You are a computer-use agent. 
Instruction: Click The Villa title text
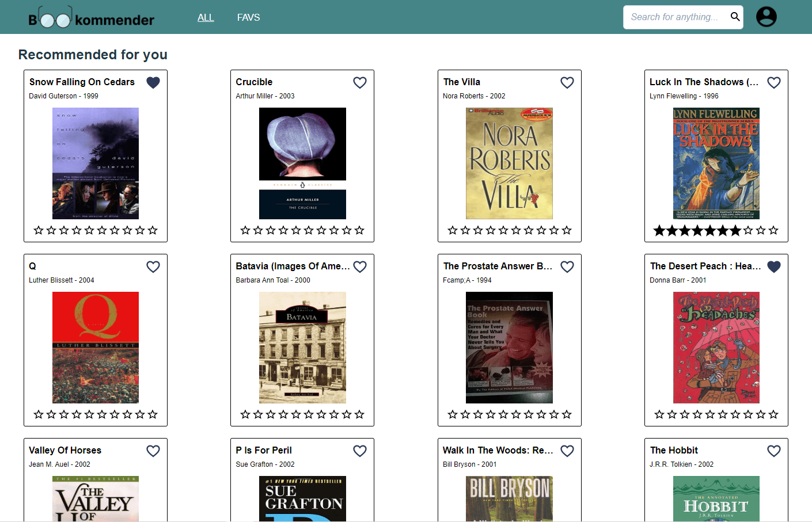click(462, 82)
